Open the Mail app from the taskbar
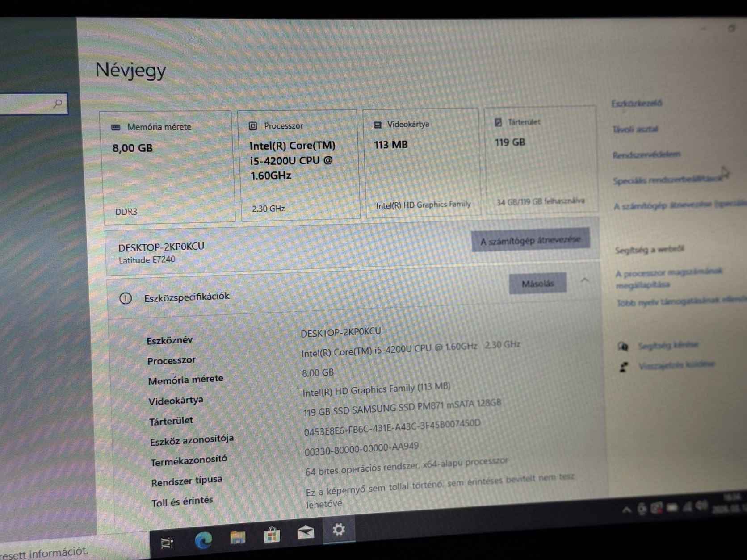747x560 pixels. click(306, 532)
